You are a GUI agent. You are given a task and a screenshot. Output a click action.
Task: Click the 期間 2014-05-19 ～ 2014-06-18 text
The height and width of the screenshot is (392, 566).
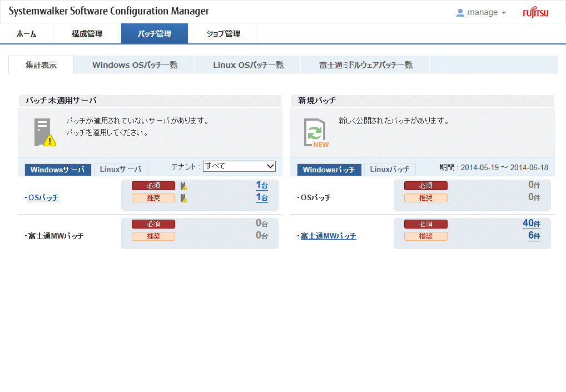click(494, 167)
